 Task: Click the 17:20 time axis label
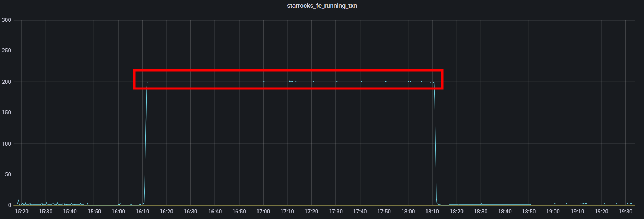click(x=311, y=212)
